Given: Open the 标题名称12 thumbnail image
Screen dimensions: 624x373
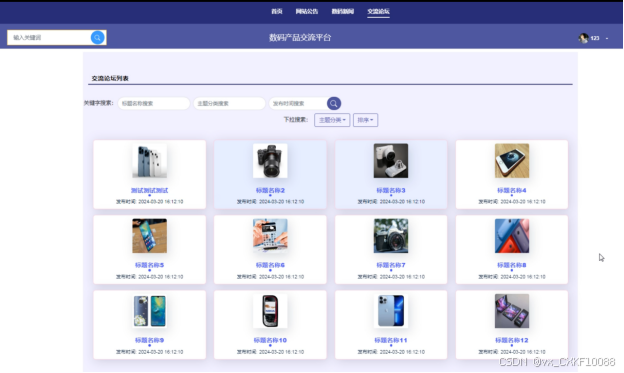Looking at the screenshot, I should [x=512, y=311].
